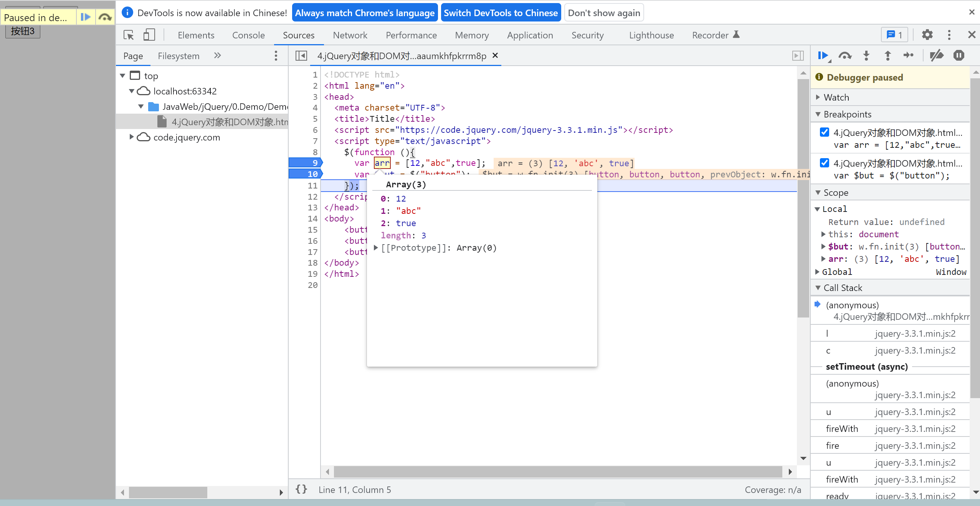Viewport: 980px width, 506px height.
Task: Open DevTools settings gear
Action: pos(927,35)
